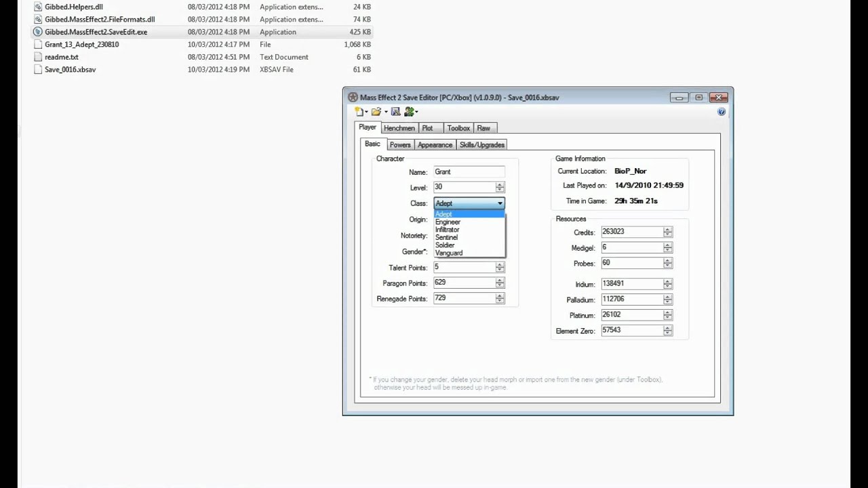
Task: Open the Appearance sub-tab
Action: (435, 145)
